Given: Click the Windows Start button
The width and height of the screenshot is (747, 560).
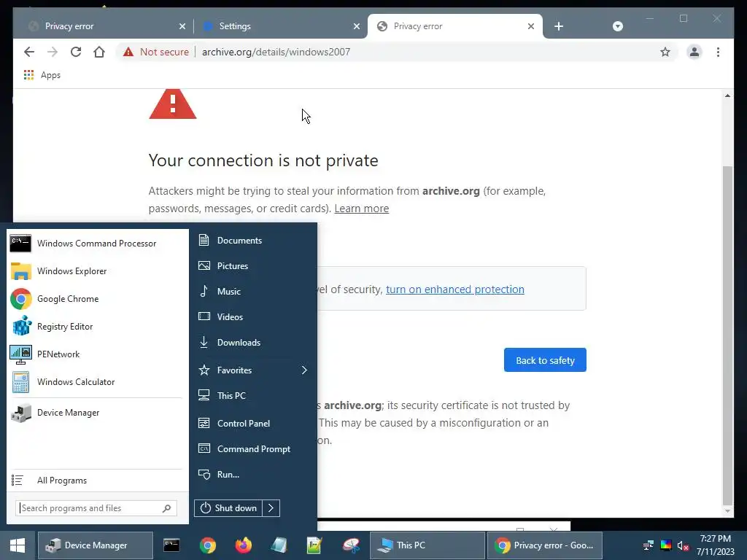Looking at the screenshot, I should [x=18, y=545].
